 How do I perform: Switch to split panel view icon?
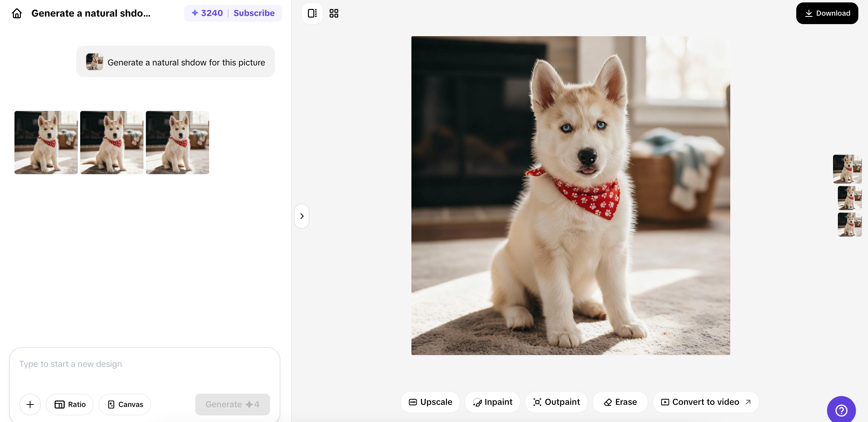[312, 13]
